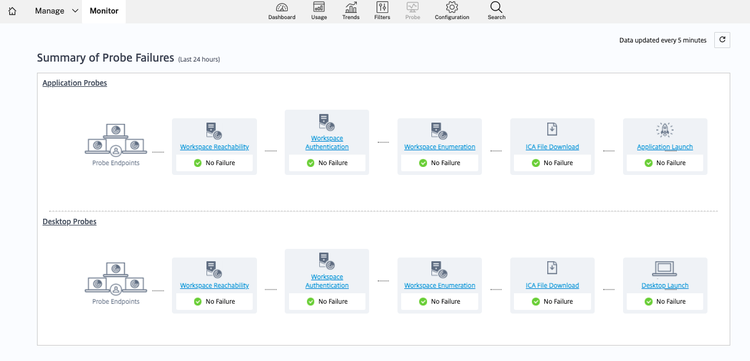750x361 pixels.
Task: Click No Failure under Desktop Probes' Workspace Authentication
Action: (327, 302)
